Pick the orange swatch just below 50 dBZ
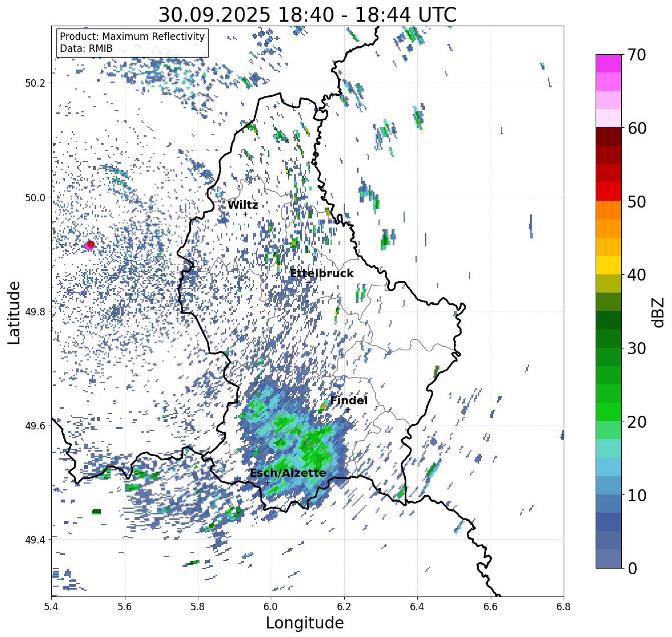The image size is (672, 637). pos(609,210)
